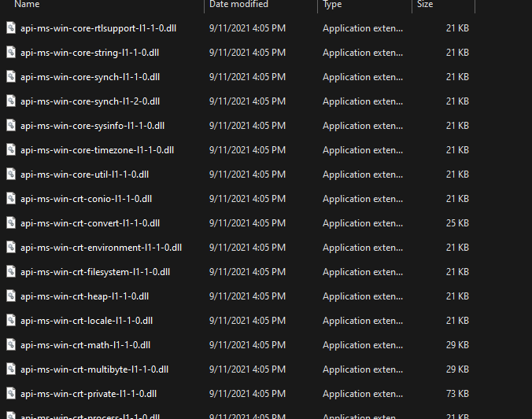Click the date modified of environment dll
Screen dimensions: 532x419
tap(247, 248)
